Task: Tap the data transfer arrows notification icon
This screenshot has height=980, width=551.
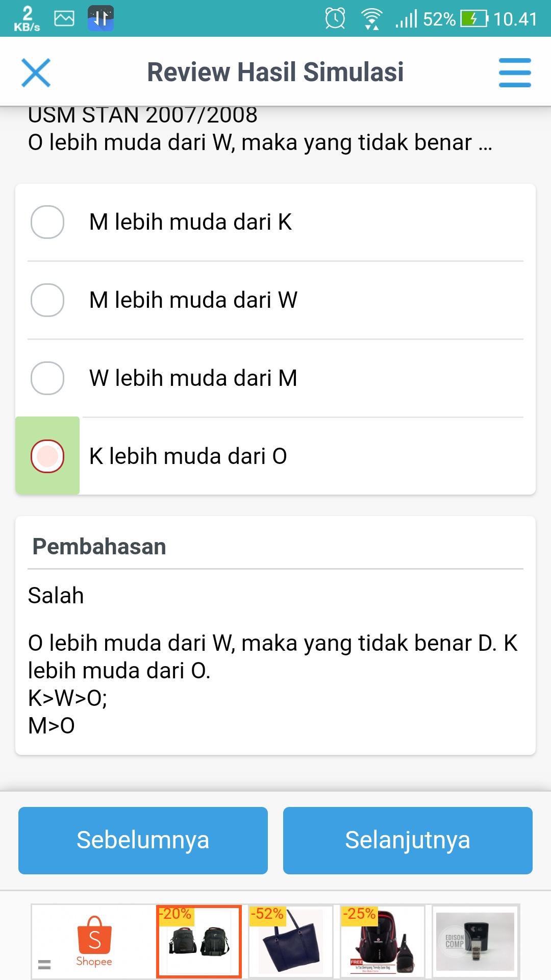Action: (101, 19)
